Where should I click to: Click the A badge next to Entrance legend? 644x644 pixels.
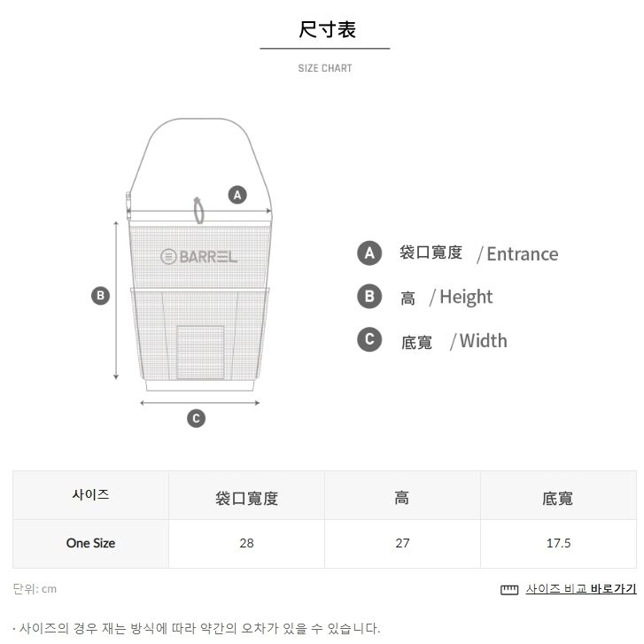(369, 253)
